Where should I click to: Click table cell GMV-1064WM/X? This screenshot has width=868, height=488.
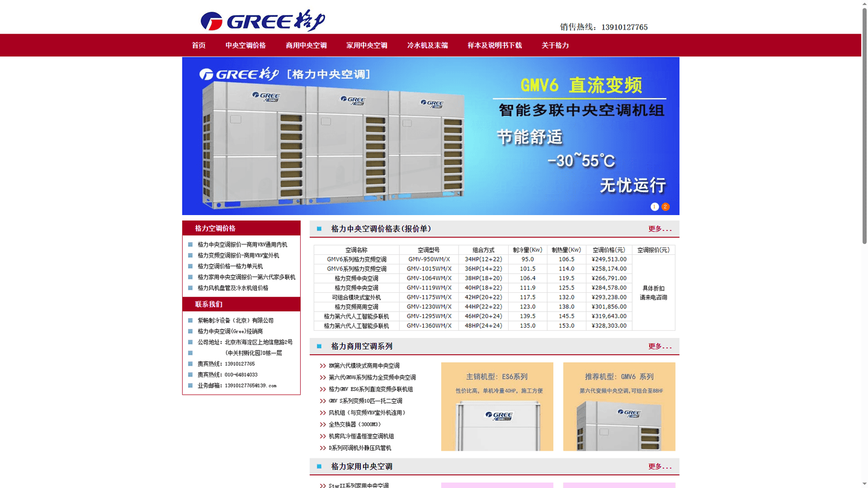(x=429, y=278)
